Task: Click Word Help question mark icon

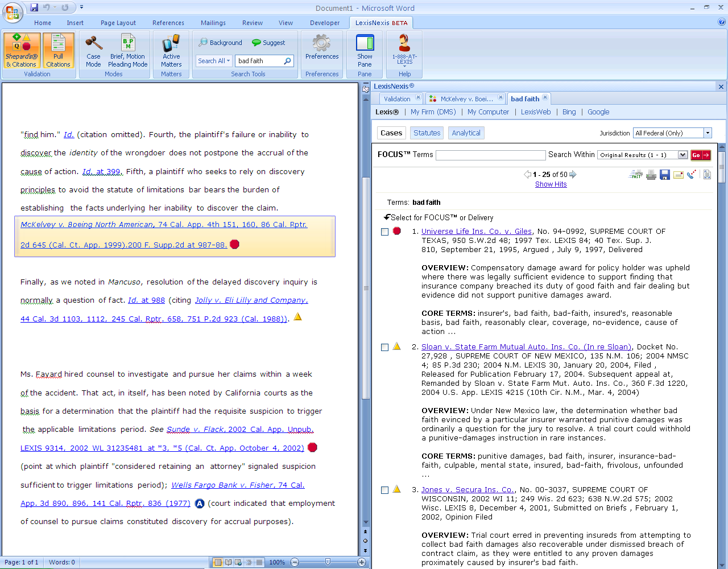Action: pos(722,23)
